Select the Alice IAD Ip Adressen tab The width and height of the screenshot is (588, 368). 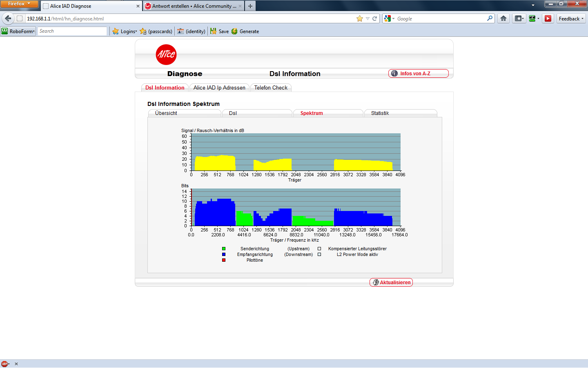click(x=219, y=88)
